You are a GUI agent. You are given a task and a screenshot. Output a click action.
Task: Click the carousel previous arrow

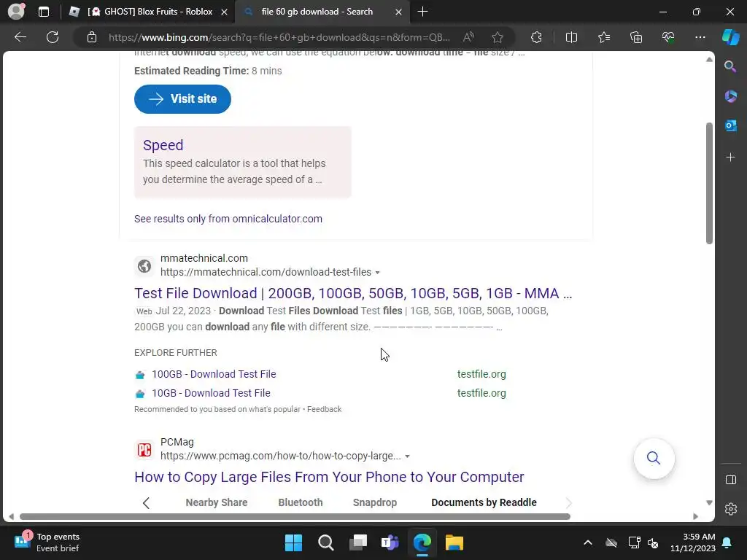coord(146,503)
